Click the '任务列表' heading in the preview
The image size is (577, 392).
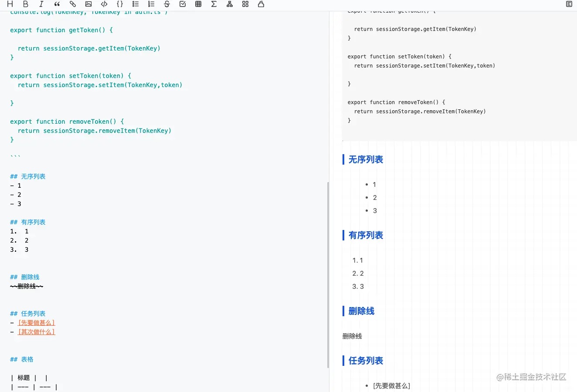click(366, 361)
